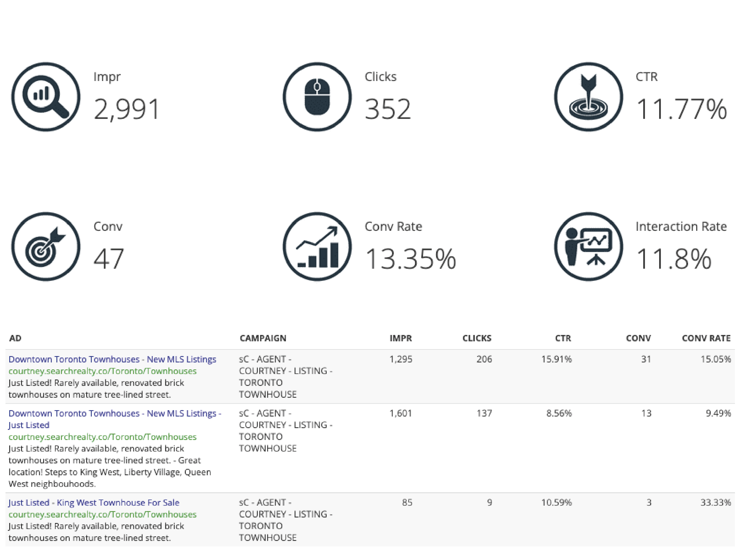750x560 pixels.
Task: Click the 13.35% Conv Rate value
Action: click(410, 259)
